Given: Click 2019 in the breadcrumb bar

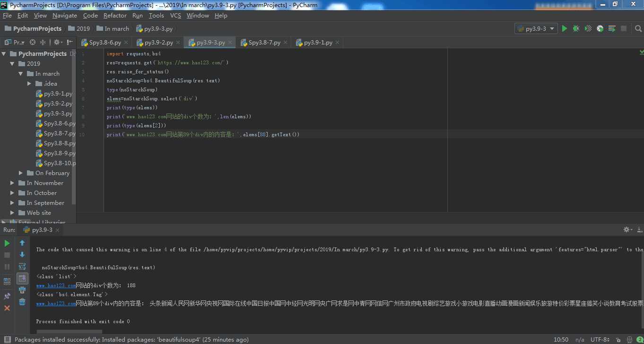Looking at the screenshot, I should 79,28.
